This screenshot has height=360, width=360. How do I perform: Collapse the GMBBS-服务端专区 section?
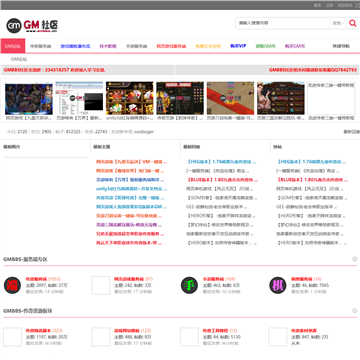(355, 259)
